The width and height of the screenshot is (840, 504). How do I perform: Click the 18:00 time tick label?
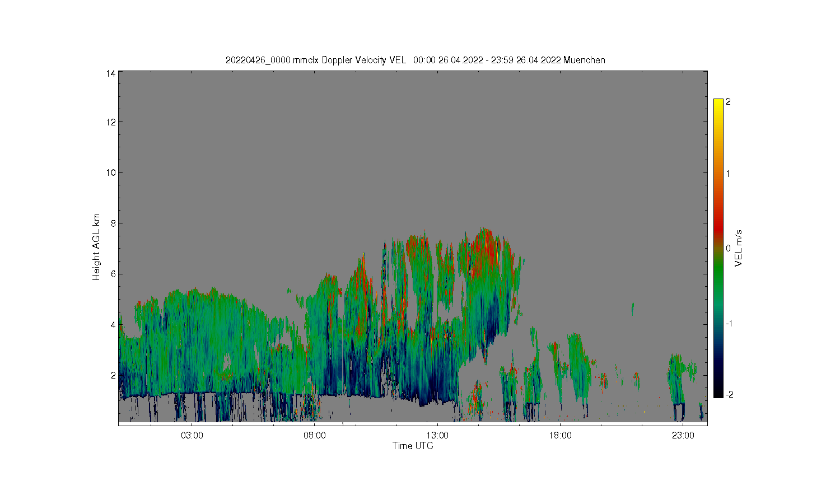[560, 436]
